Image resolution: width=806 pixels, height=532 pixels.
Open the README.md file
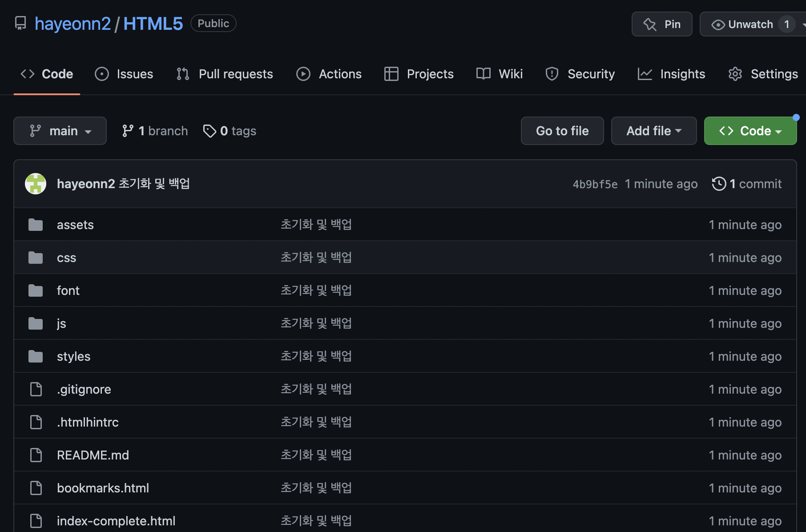click(x=93, y=455)
